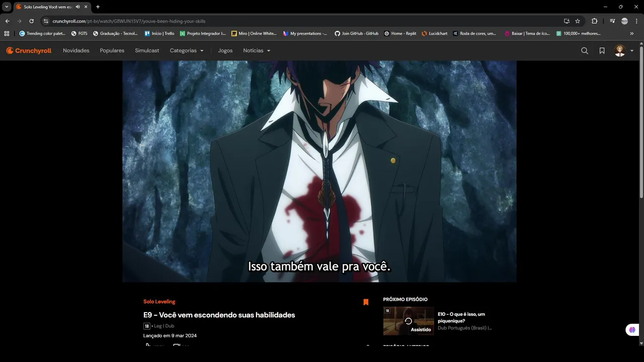644x362 pixels.
Task: Open the media control icon in the toolbar
Action: click(x=612, y=21)
